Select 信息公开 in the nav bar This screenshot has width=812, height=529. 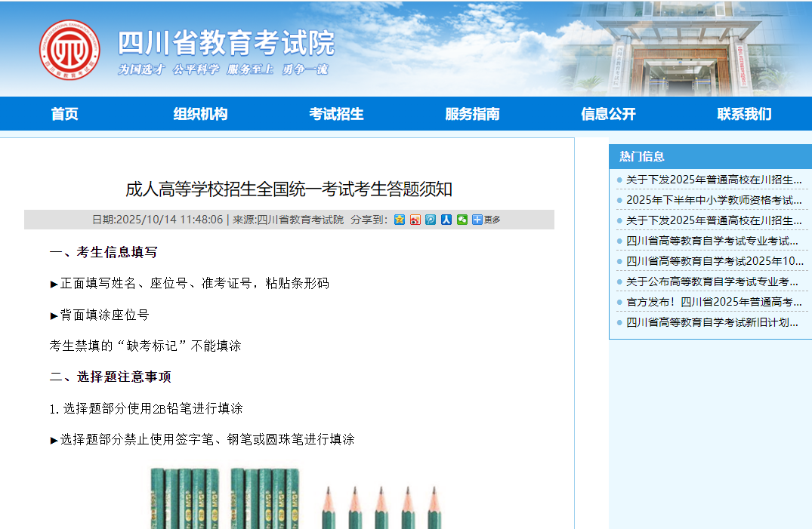click(608, 114)
